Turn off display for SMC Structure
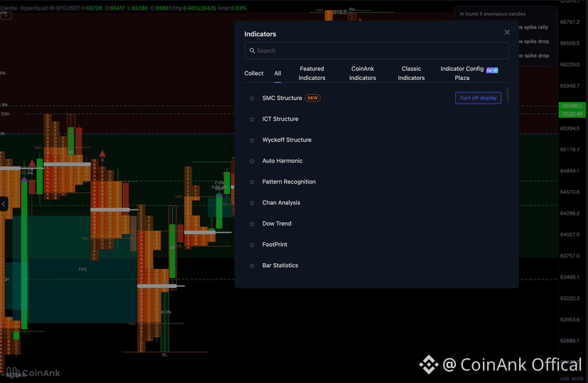 [478, 98]
